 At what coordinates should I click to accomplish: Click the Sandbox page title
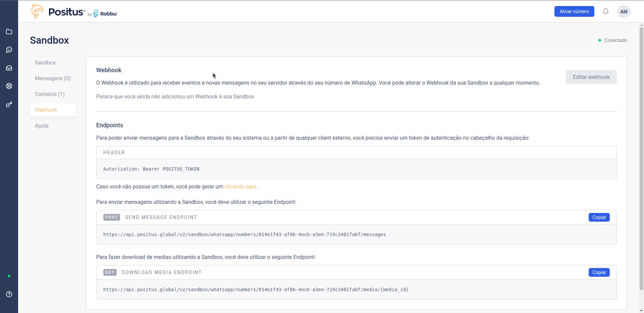tap(49, 40)
